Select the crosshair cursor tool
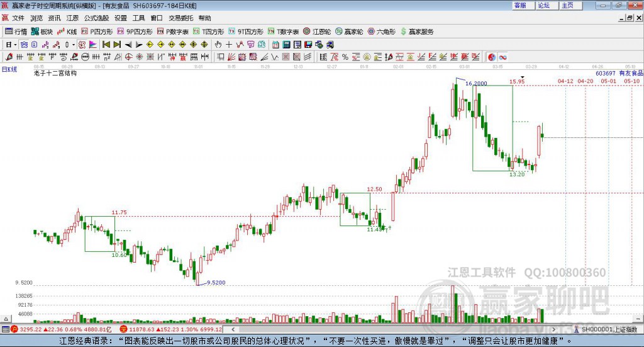644x347 pixels. (x=229, y=45)
